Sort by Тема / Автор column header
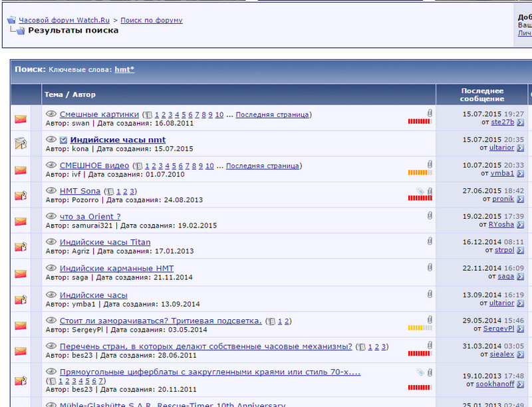The width and height of the screenshot is (532, 407). [70, 94]
